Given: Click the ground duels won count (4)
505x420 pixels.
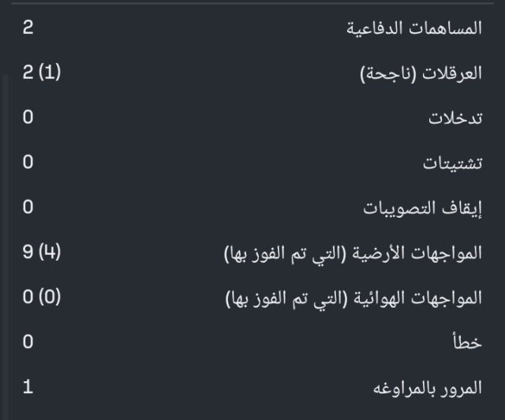Looking at the screenshot, I should (49, 253).
